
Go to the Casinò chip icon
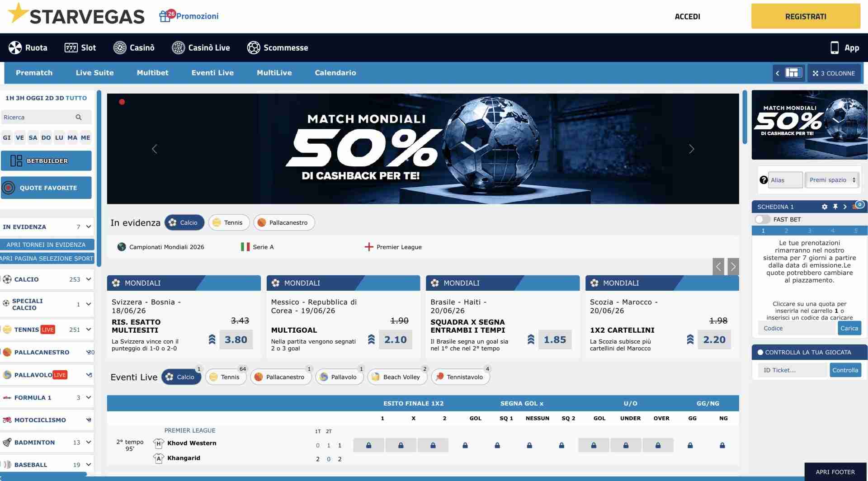click(x=120, y=47)
